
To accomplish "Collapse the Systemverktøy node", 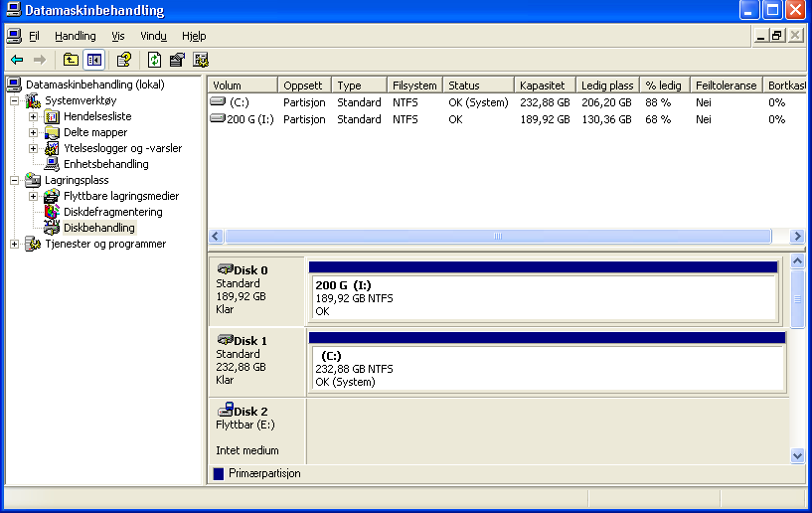I will pyautogui.click(x=14, y=100).
